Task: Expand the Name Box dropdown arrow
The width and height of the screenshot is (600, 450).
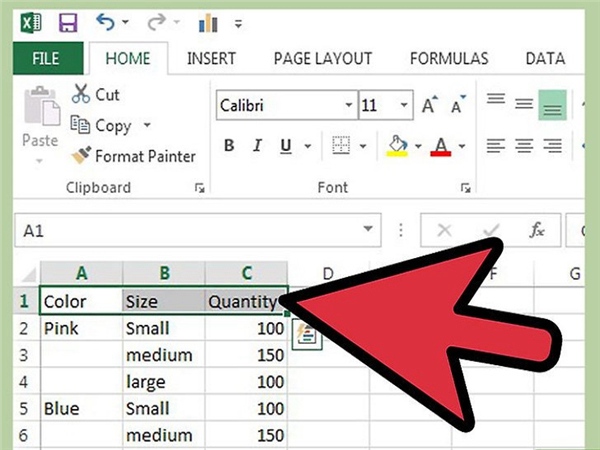Action: coord(368,229)
